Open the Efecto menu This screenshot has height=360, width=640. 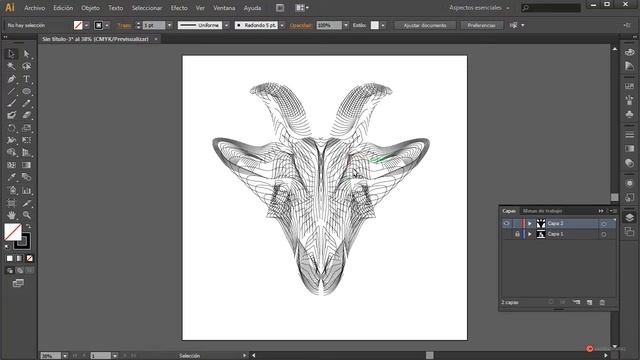(179, 8)
